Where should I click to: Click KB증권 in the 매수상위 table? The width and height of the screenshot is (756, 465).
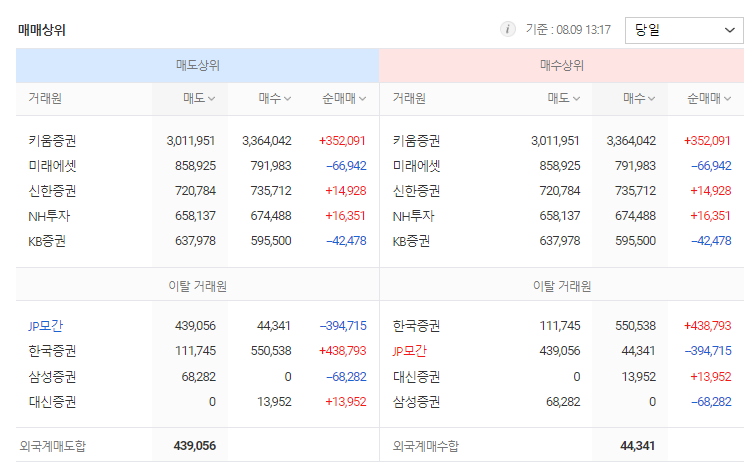click(411, 241)
